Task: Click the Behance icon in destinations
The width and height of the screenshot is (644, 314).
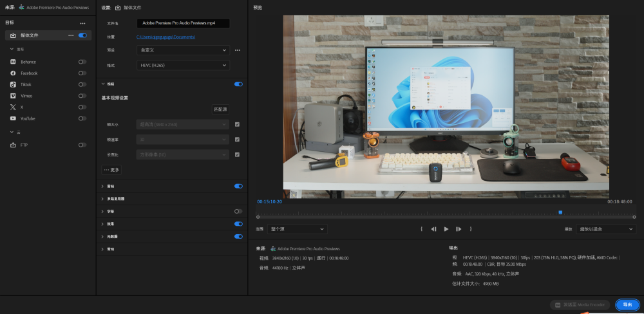Action: coord(13,62)
